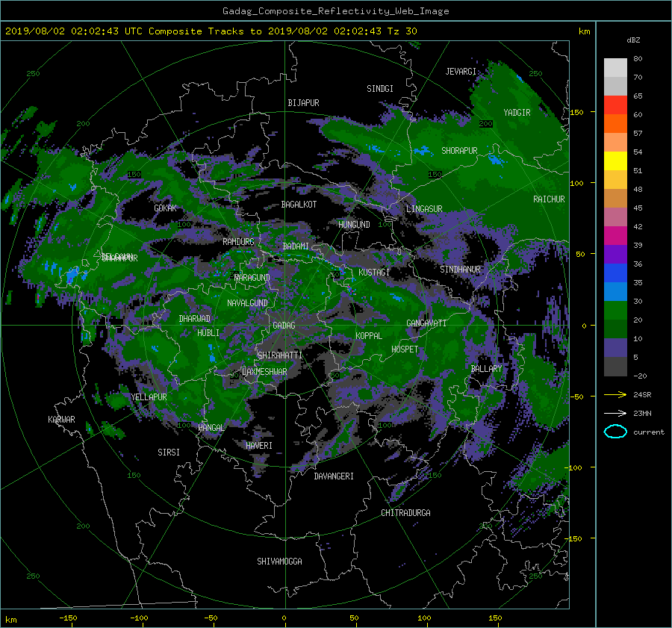Click the JEVARGI city label
Screen dimensions: 672x628
point(461,72)
